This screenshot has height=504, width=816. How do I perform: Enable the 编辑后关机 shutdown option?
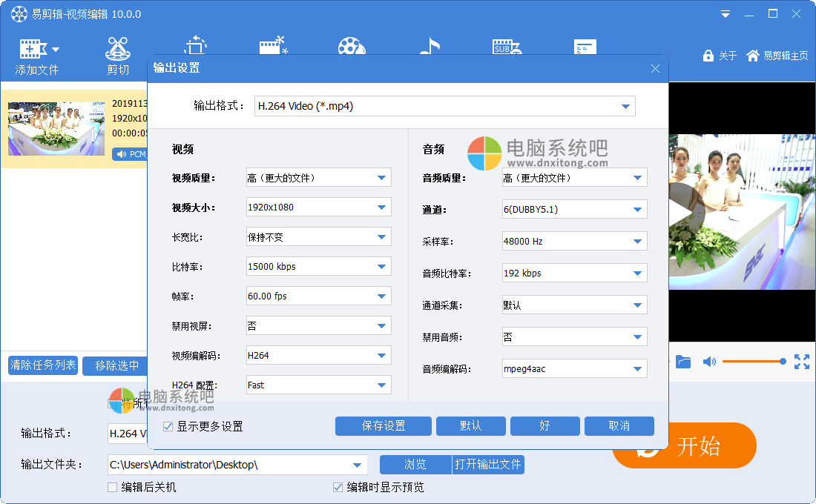pyautogui.click(x=111, y=487)
